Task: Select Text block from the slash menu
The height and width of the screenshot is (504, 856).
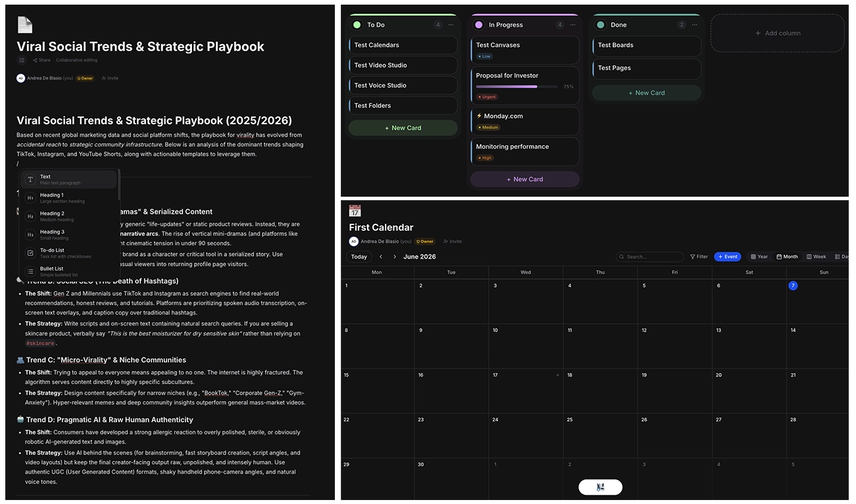Action: coord(68,180)
